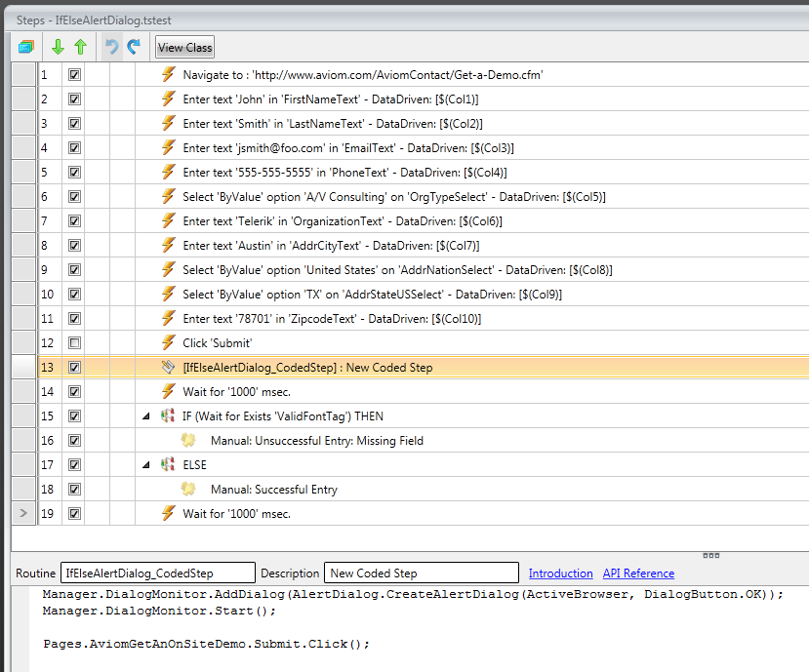Collapse the IF 'ValidFontTag' block
Image resolution: width=809 pixels, height=672 pixels.
click(146, 416)
